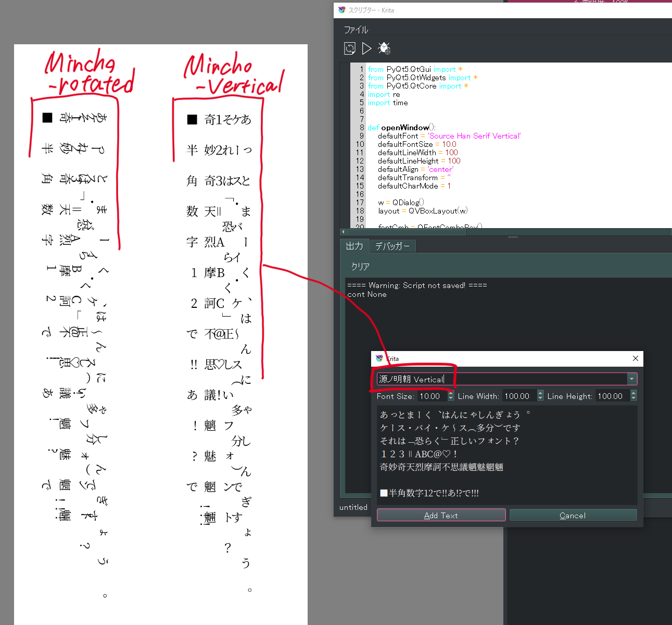Screen dimensions: 672x625
Task: Click the Krita logo in the text dialog title bar
Action: [379, 358]
